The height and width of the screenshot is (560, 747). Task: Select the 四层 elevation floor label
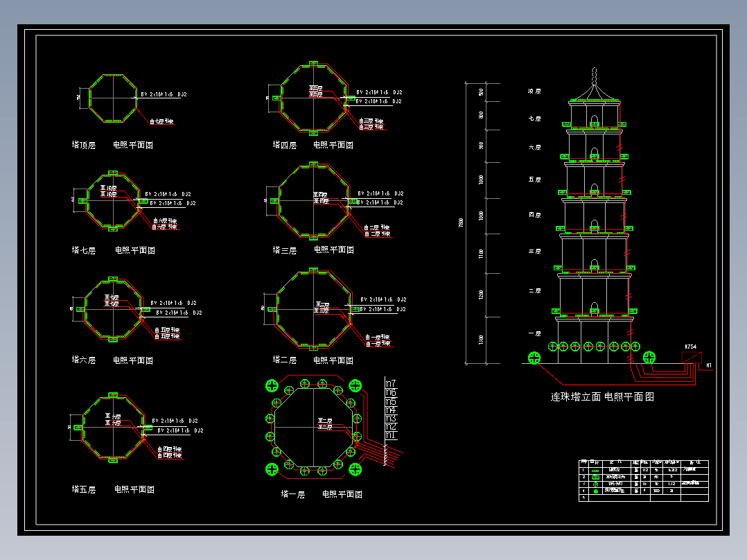pyautogui.click(x=534, y=215)
